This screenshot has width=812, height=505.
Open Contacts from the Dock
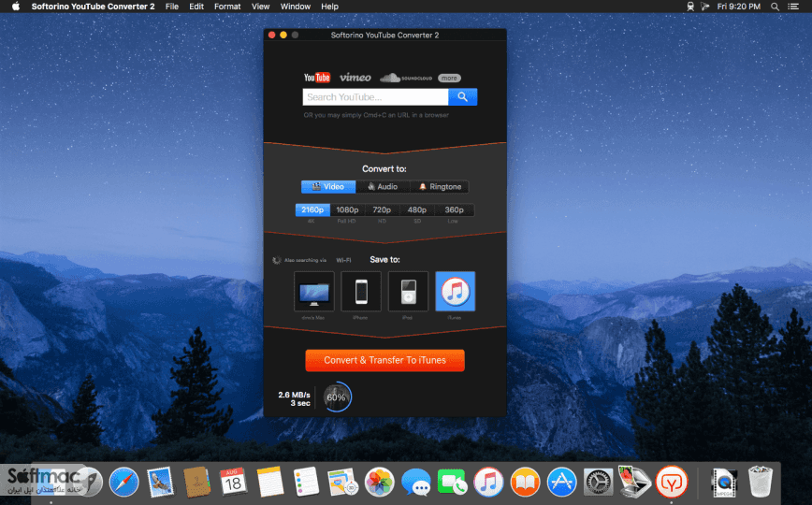coord(196,483)
